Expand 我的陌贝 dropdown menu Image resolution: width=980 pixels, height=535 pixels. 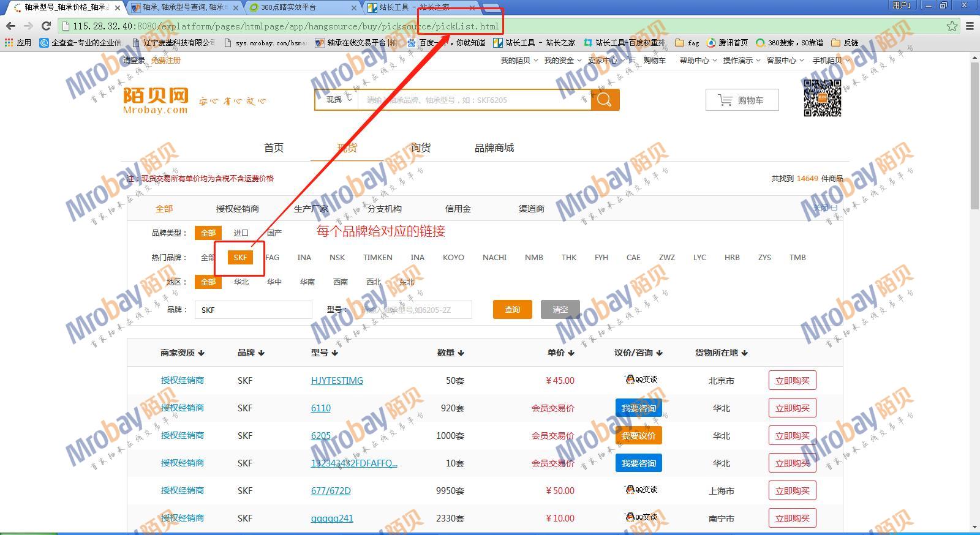point(519,61)
